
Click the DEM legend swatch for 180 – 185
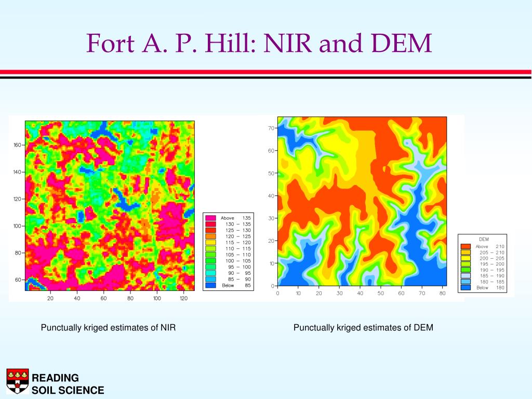(465, 282)
